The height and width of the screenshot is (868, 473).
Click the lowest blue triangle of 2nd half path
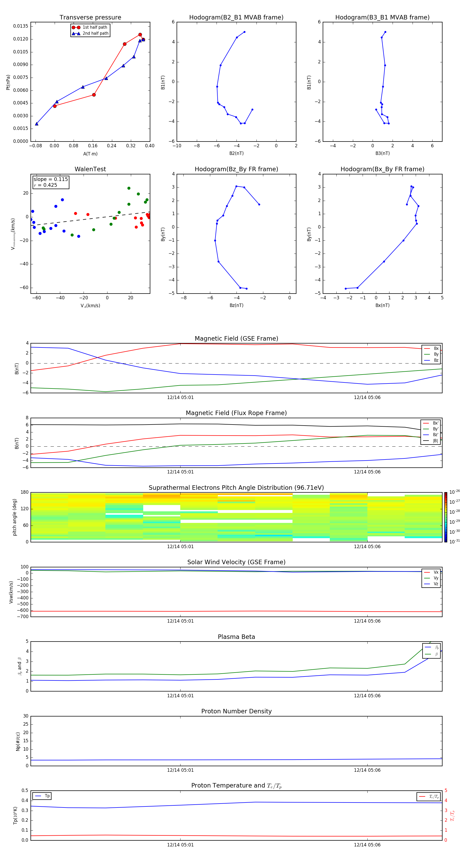coord(37,124)
